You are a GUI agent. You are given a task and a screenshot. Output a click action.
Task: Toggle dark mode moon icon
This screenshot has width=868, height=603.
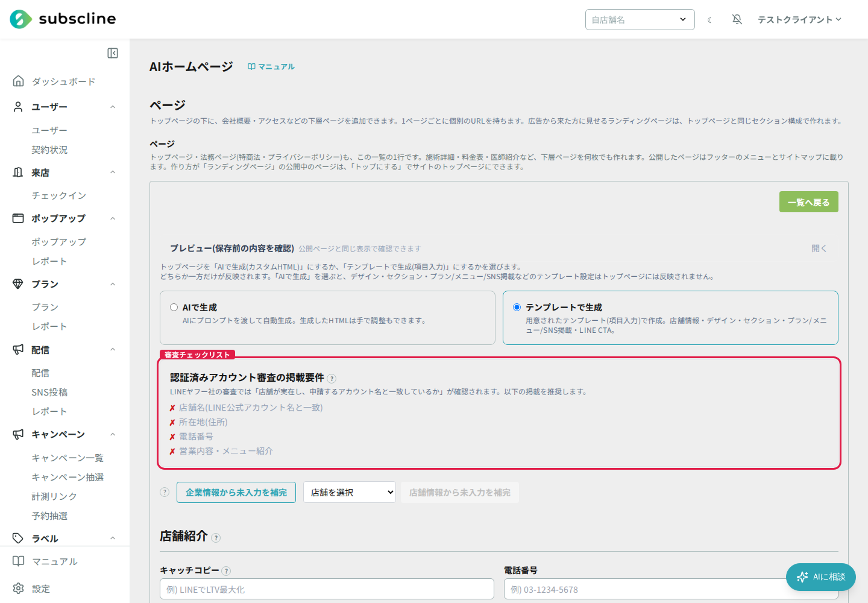710,20
